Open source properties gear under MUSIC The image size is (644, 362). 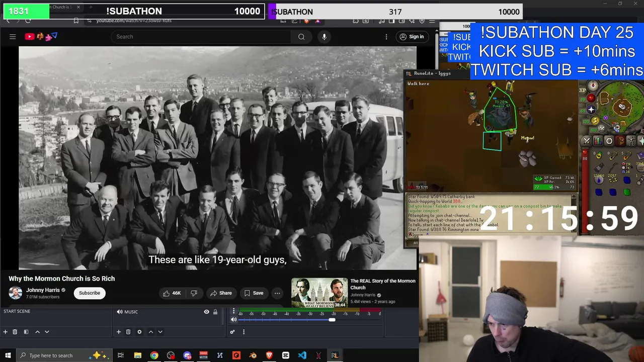(139, 332)
